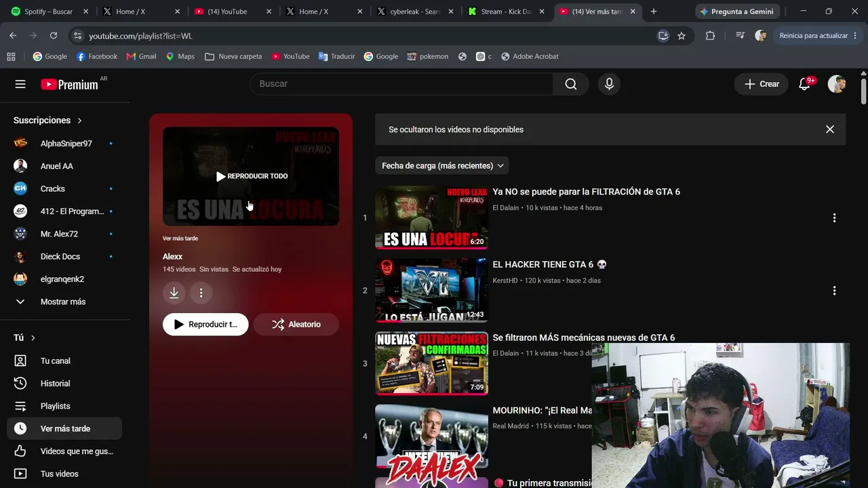Open the Maps bookmark
Viewport: 868px width, 488px height.
(180, 57)
